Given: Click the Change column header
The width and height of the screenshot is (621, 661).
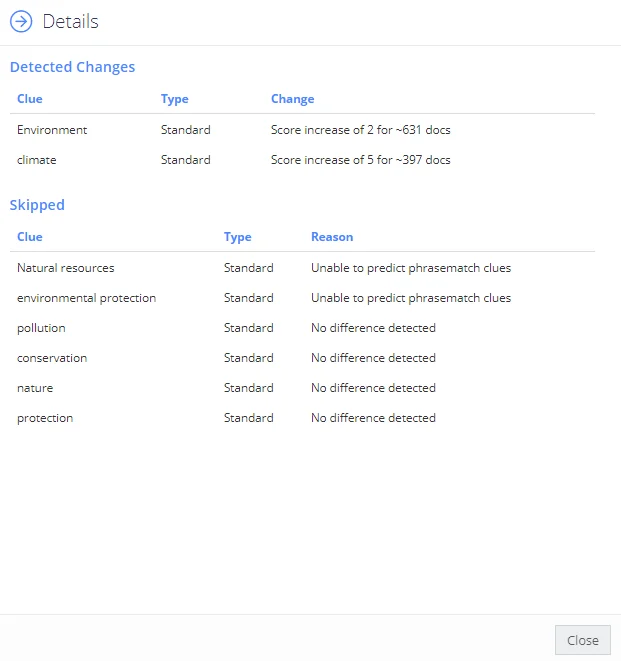Looking at the screenshot, I should 293,99.
